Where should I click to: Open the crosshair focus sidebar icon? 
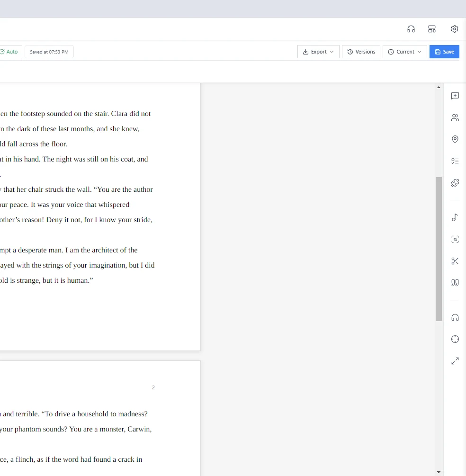(455, 339)
